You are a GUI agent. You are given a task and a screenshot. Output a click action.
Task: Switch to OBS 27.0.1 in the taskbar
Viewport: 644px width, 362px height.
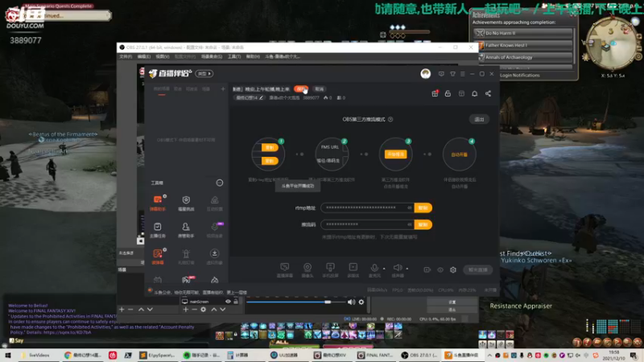[x=419, y=355]
